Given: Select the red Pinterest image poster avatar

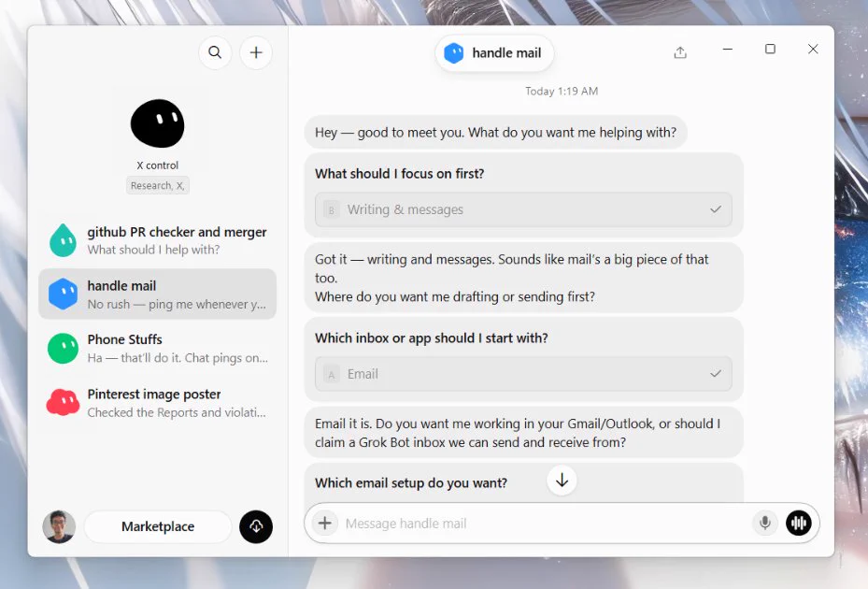Looking at the screenshot, I should (64, 402).
